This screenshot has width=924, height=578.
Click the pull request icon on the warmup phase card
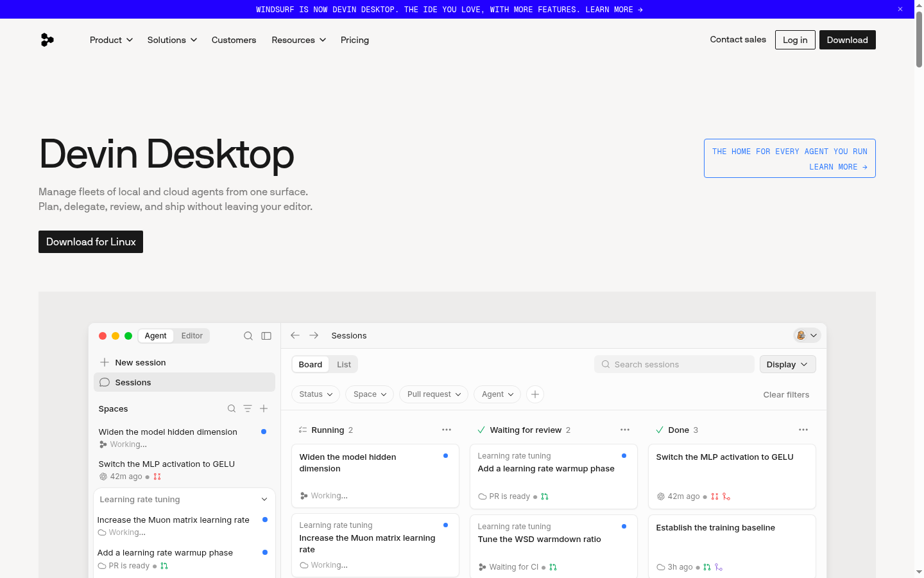(x=545, y=496)
